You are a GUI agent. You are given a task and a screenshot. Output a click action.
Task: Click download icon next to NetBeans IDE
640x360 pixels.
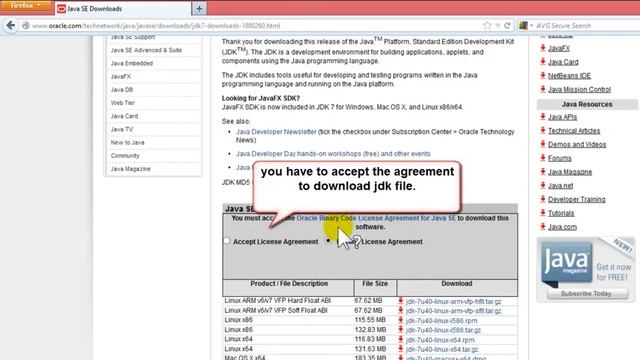(543, 76)
